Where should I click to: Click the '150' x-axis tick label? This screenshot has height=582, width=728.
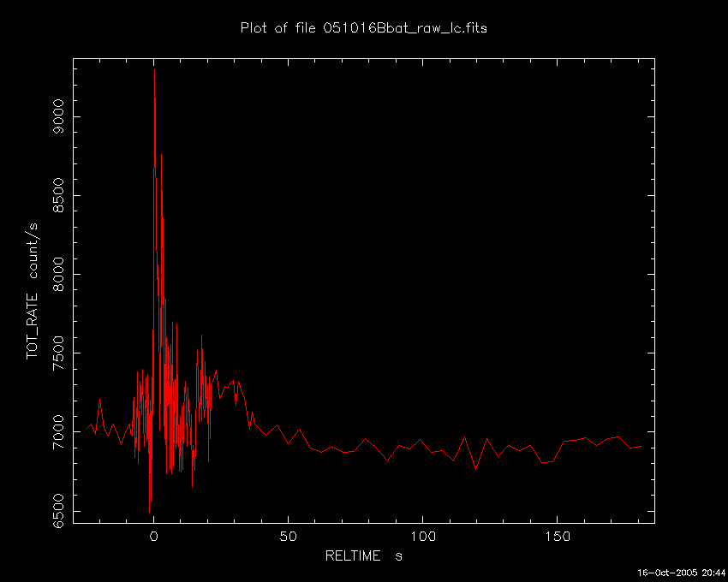(558, 537)
